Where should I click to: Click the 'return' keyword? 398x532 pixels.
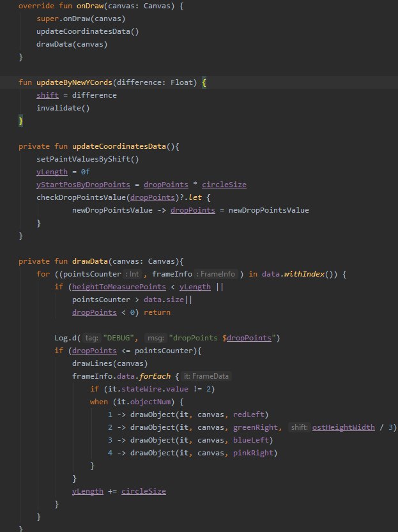157,312
